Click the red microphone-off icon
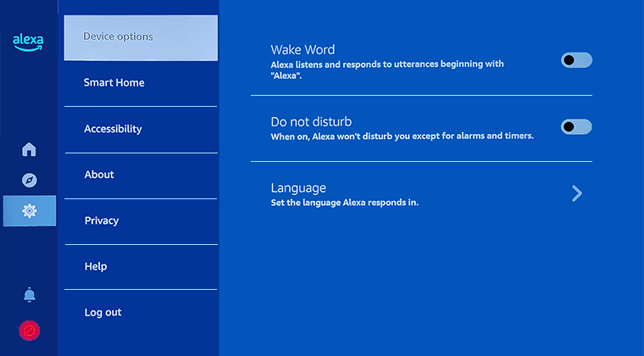This screenshot has width=644, height=356. tap(29, 331)
